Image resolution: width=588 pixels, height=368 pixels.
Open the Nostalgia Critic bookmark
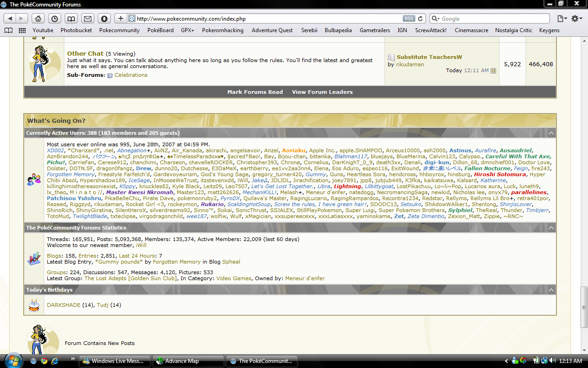coord(514,30)
